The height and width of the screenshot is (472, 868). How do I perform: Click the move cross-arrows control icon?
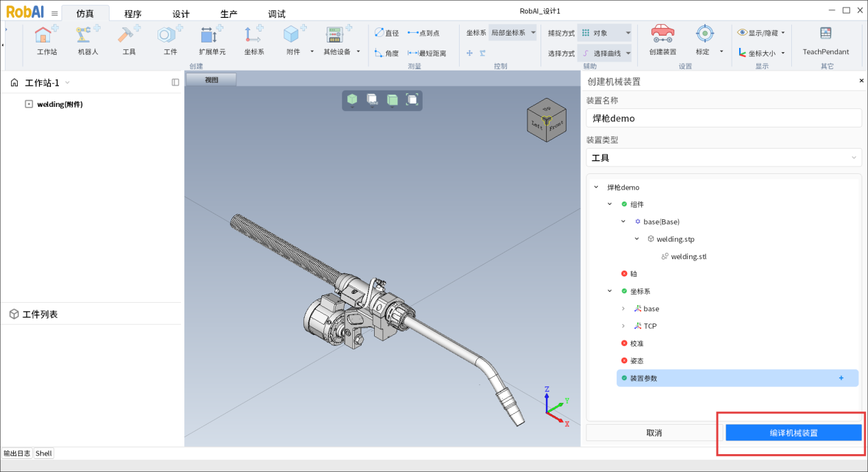[x=470, y=53]
